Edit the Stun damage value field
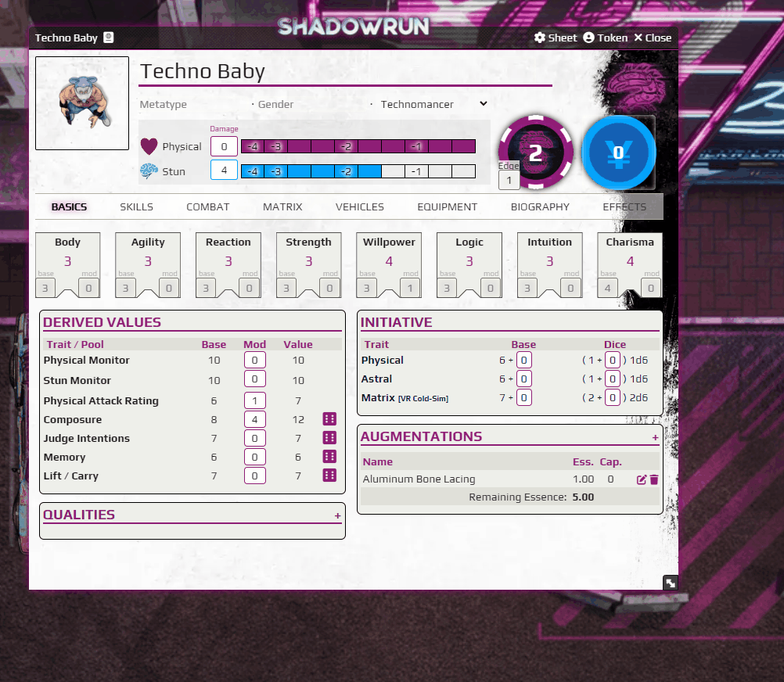Screen dimensions: 784x682 224,170
